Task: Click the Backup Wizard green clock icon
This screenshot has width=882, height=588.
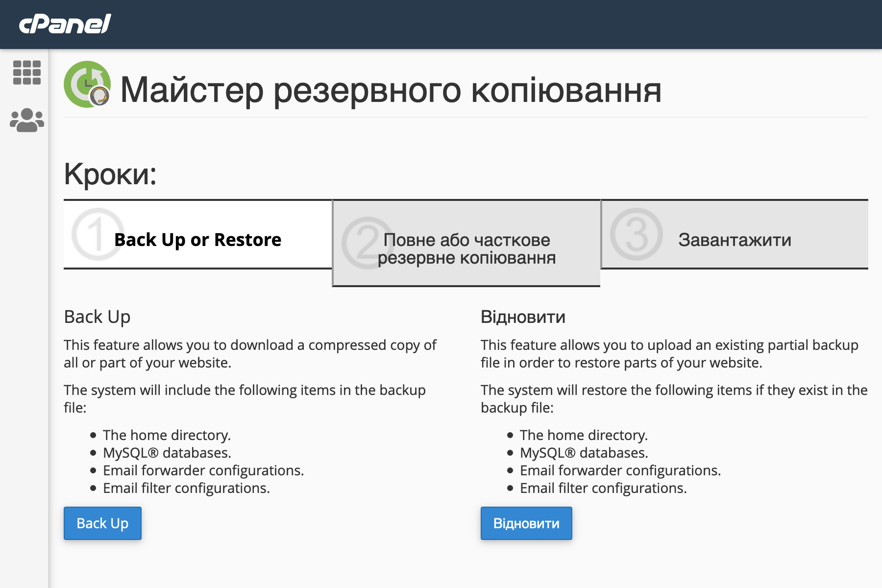Action: click(87, 84)
